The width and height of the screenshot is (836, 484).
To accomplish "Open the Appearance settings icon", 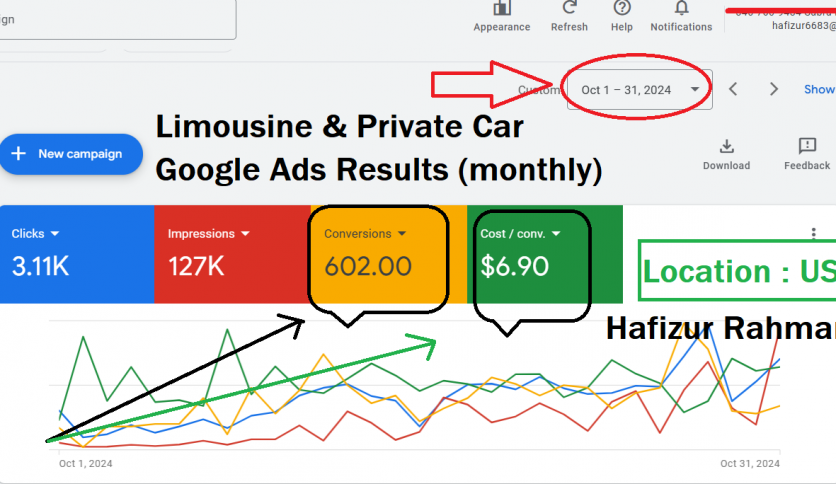I will pyautogui.click(x=502, y=8).
